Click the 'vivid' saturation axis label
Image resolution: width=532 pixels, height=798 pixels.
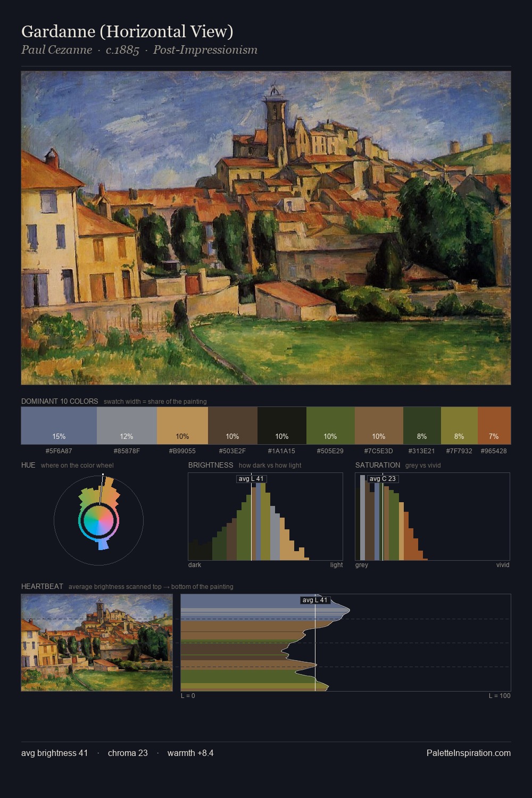tap(503, 565)
